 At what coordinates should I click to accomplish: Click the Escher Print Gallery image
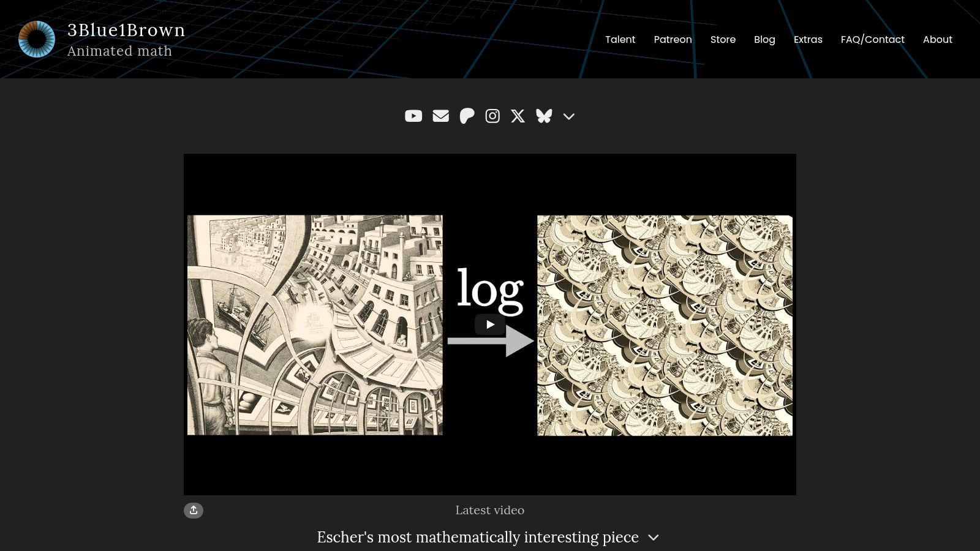[x=315, y=325]
